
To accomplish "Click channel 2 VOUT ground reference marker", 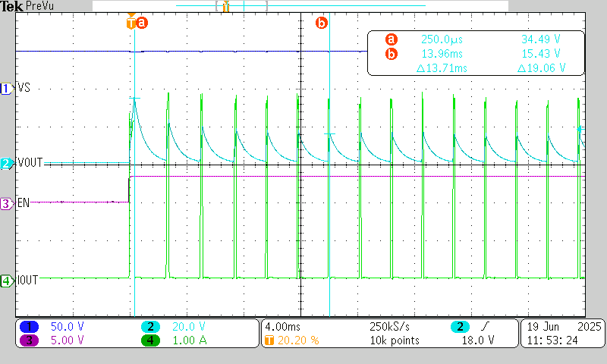I will pos(7,163).
